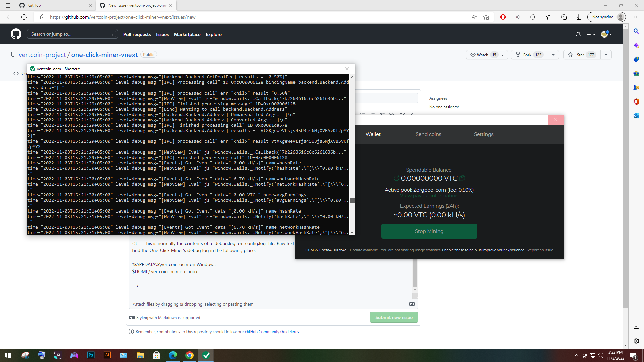Expand the Fork dropdown arrow
This screenshot has width=644, height=362.
tap(553, 55)
